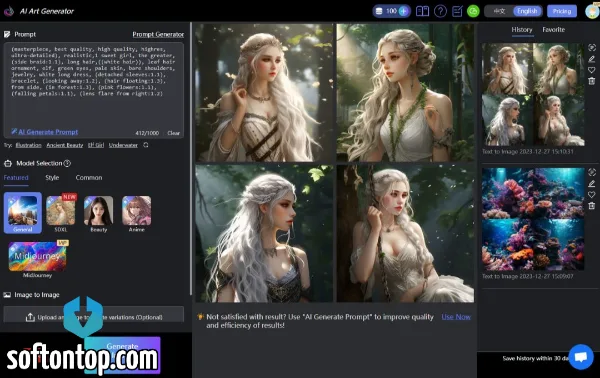This screenshot has height=378, width=600.
Task: Open the Prompt Generator link
Action: [158, 34]
